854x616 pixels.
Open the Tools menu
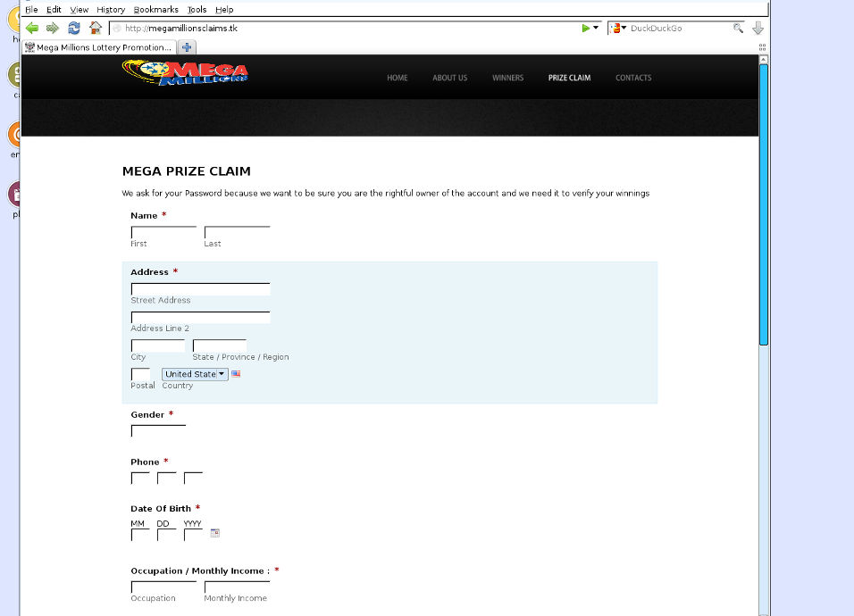coord(197,9)
